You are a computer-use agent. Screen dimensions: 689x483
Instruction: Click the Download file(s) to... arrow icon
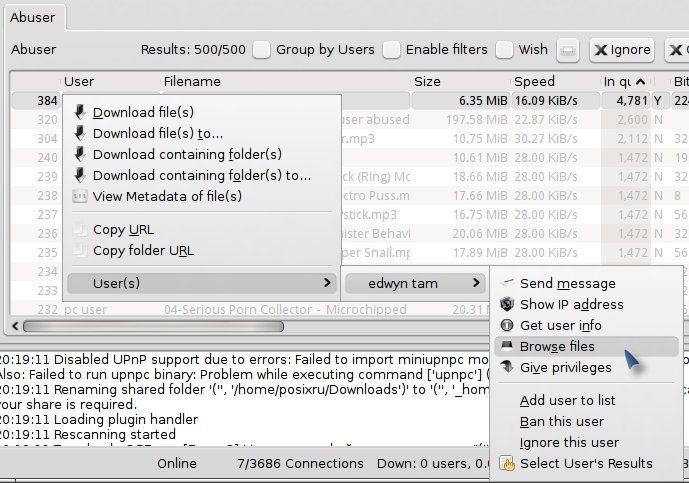point(80,133)
